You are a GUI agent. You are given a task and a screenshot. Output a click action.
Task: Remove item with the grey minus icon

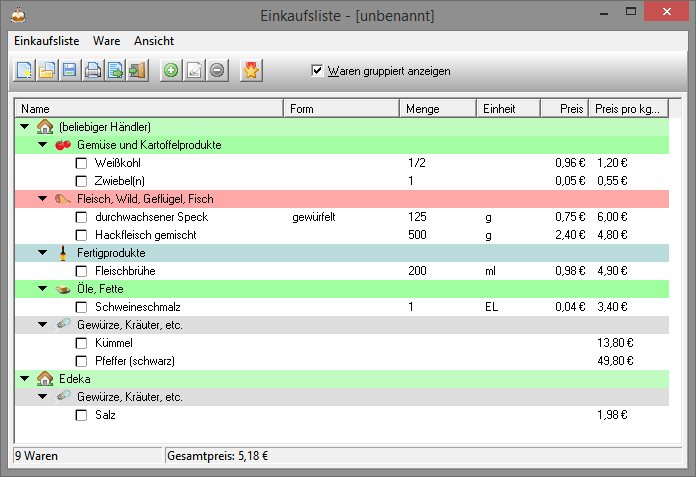(x=217, y=70)
